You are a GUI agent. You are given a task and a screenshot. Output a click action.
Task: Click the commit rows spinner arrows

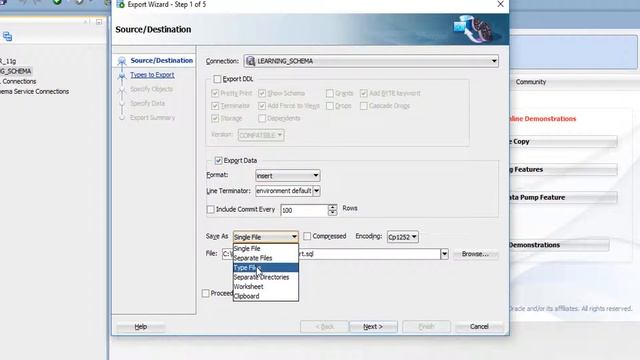tap(333, 210)
